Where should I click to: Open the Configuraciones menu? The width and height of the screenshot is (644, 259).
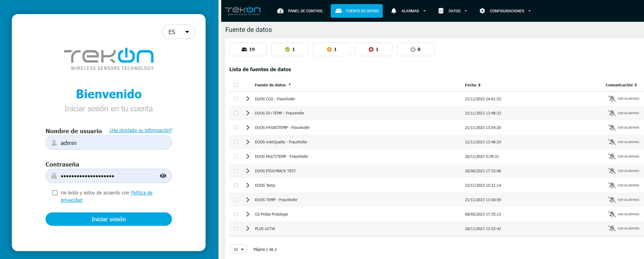[505, 11]
